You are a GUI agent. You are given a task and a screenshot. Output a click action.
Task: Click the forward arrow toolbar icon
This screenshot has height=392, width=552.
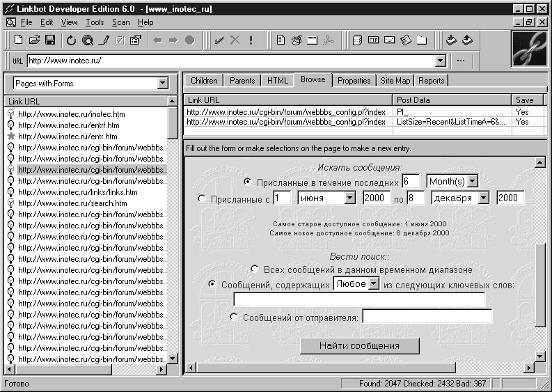tap(173, 40)
